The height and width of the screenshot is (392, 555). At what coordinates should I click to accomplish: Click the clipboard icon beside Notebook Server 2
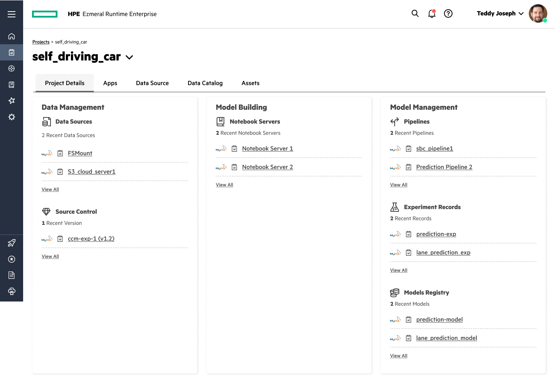234,167
